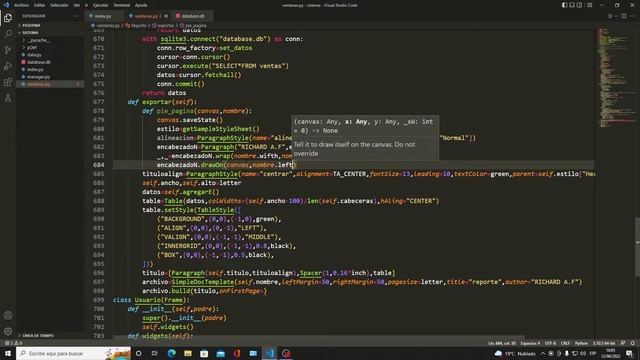640x360 pixels.
Task: Click the Run Python File play icon
Action: [x=610, y=16]
